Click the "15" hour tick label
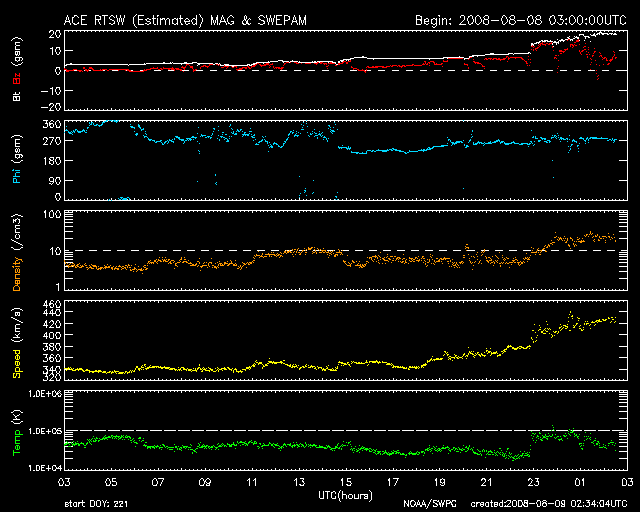Viewport: 640px width, 512px height. 346,483
